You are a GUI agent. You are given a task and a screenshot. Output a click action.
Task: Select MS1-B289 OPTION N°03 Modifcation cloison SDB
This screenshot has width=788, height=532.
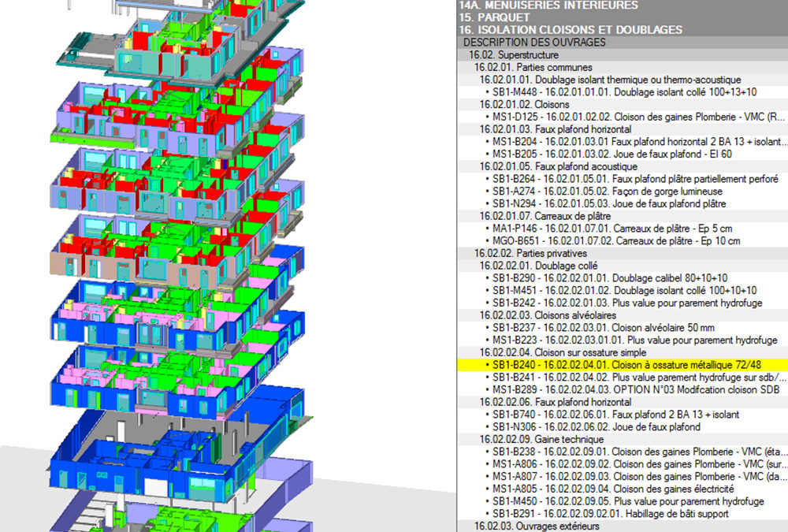[x=623, y=389]
